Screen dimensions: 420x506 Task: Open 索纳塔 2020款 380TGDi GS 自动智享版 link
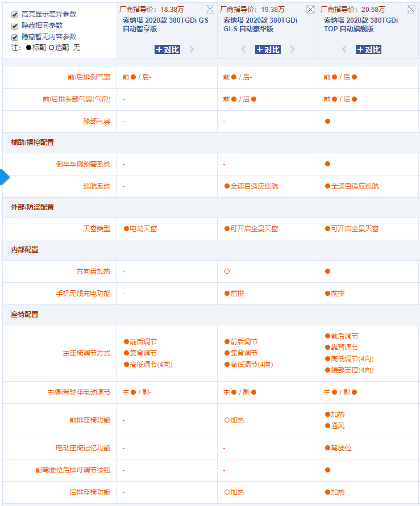[x=165, y=24]
